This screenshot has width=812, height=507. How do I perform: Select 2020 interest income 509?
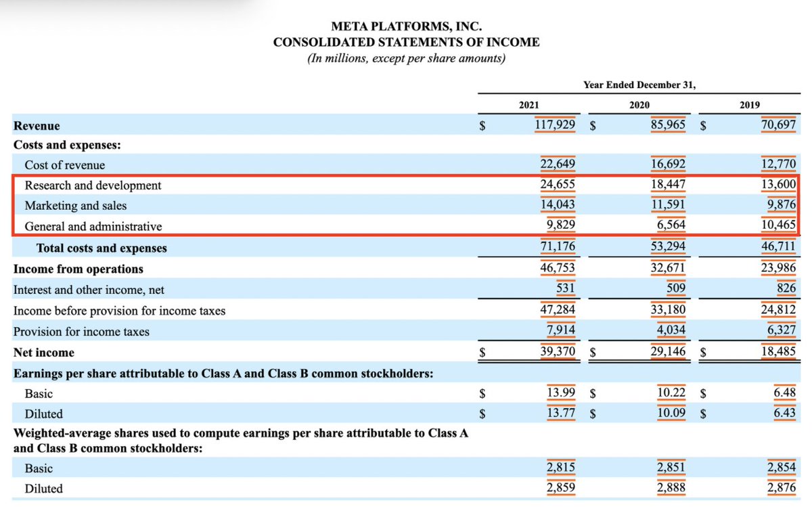pos(676,289)
